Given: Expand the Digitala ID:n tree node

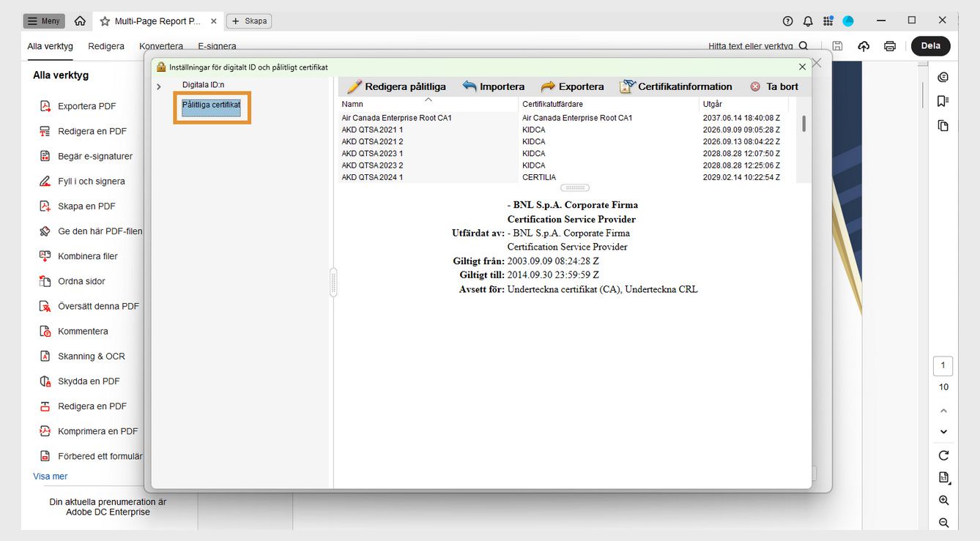Looking at the screenshot, I should 159,87.
